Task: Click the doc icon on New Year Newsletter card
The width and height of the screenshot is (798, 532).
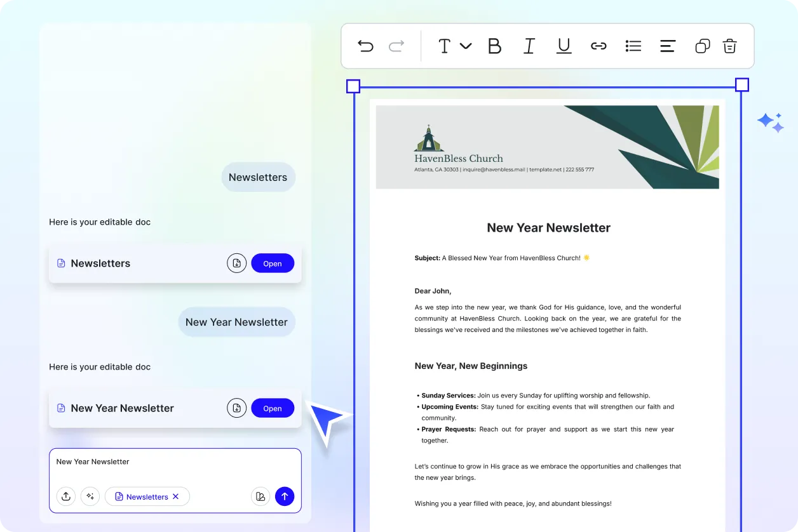Action: click(61, 408)
